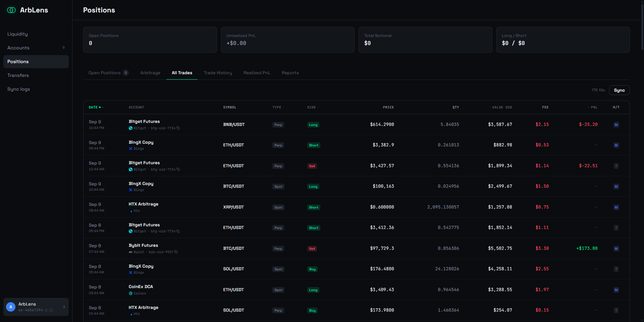Image resolution: width=644 pixels, height=322 pixels.
Task: Click Bingx logo on SOL/USDT 05:44 AM row
Action: [130, 272]
